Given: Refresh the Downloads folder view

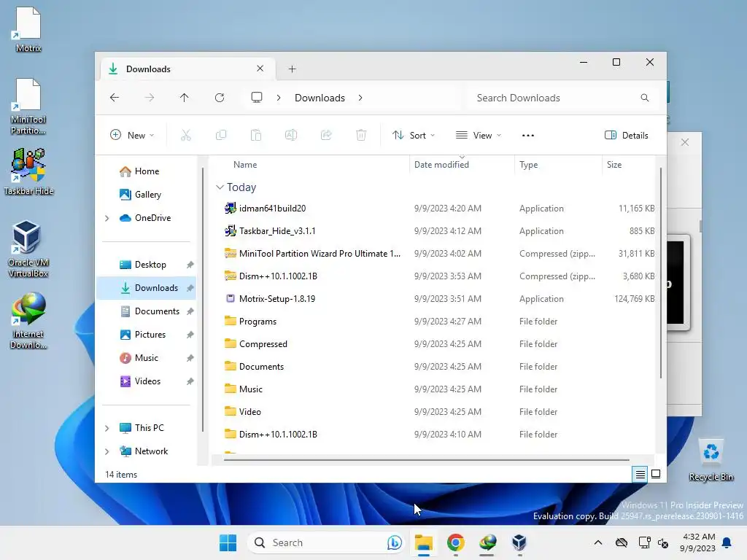Looking at the screenshot, I should click(220, 98).
